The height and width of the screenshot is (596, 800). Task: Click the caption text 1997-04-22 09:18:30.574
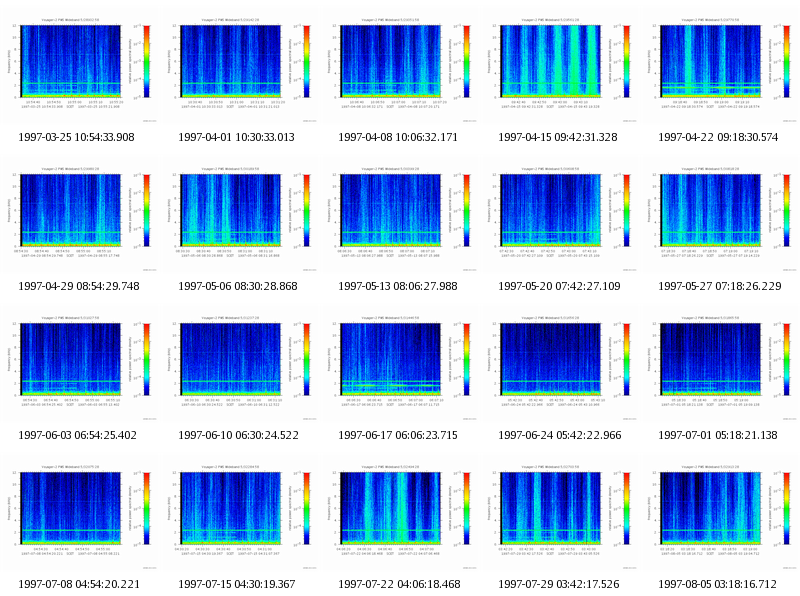pos(718,137)
